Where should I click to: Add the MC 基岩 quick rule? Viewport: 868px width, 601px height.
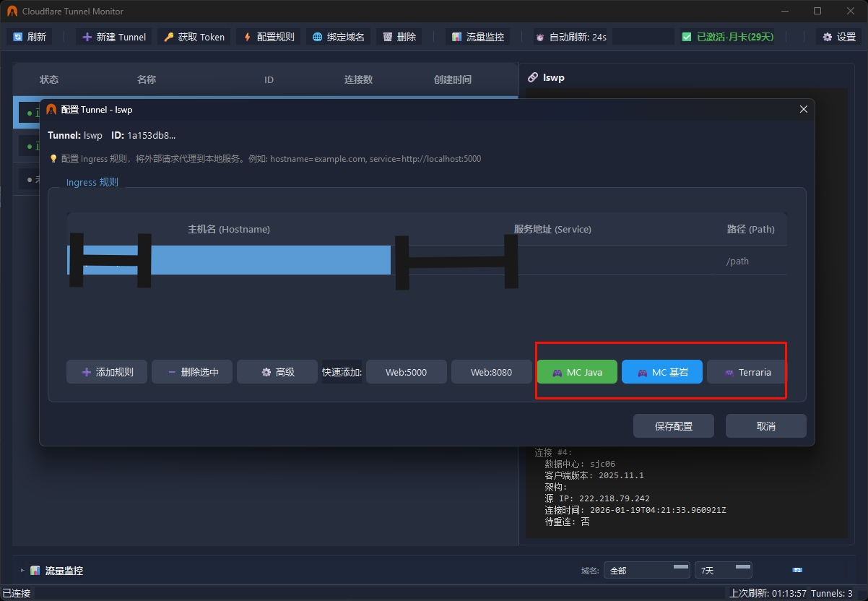tap(661, 372)
